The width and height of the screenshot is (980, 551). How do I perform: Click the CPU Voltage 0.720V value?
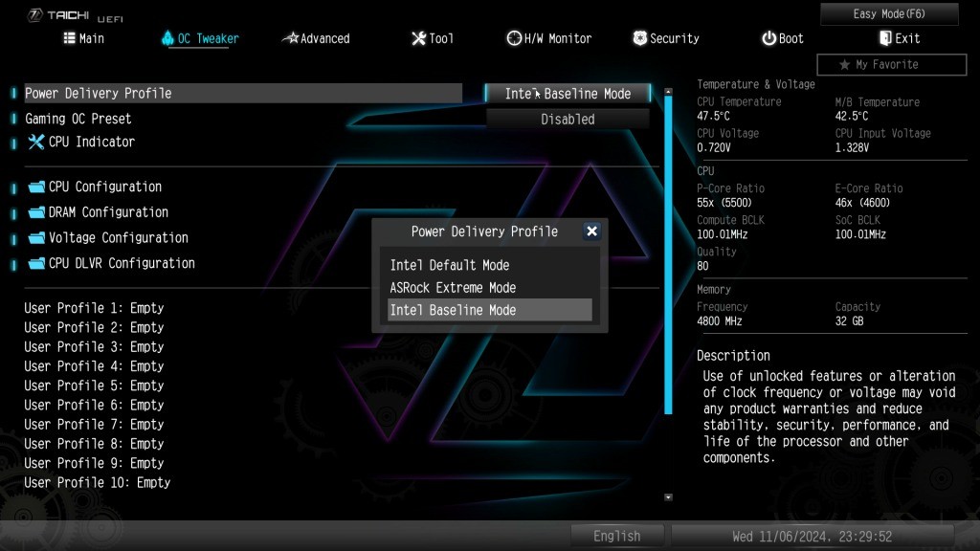pyautogui.click(x=714, y=148)
